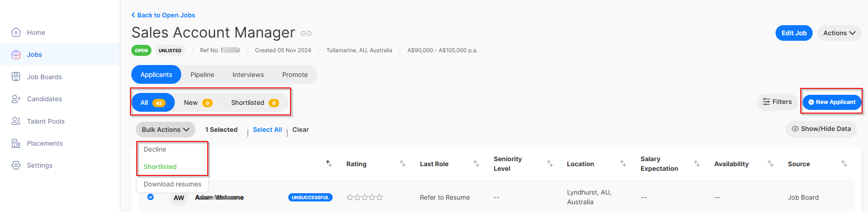Click the Home icon in sidebar

pyautogui.click(x=16, y=32)
